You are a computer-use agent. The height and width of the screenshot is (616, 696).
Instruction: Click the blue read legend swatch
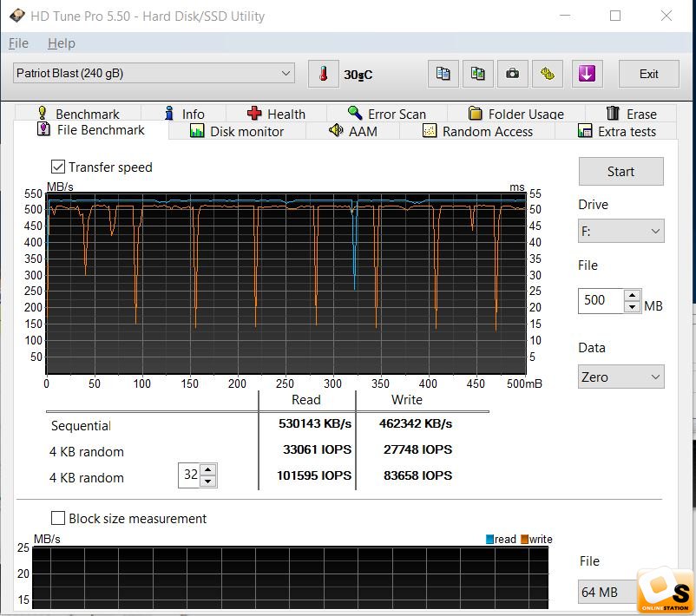[489, 540]
